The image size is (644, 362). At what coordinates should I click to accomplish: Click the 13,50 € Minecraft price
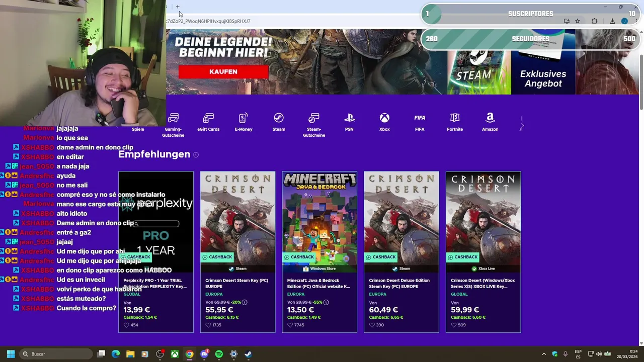[x=300, y=310]
